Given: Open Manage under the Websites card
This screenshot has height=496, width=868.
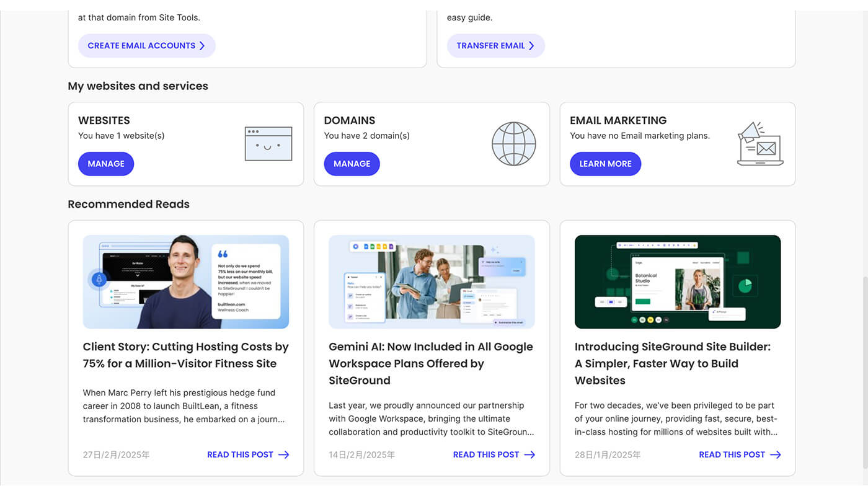Looking at the screenshot, I should point(106,164).
